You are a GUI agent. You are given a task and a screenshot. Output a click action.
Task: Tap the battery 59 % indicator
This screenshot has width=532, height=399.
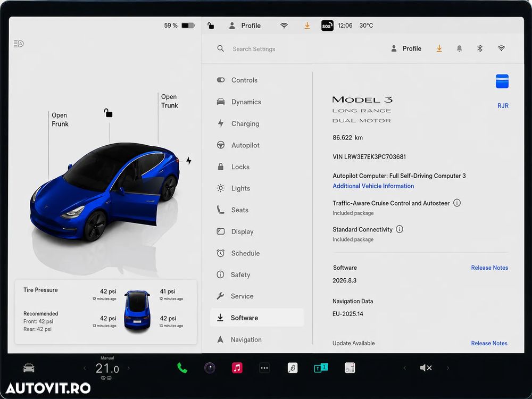tap(179, 26)
